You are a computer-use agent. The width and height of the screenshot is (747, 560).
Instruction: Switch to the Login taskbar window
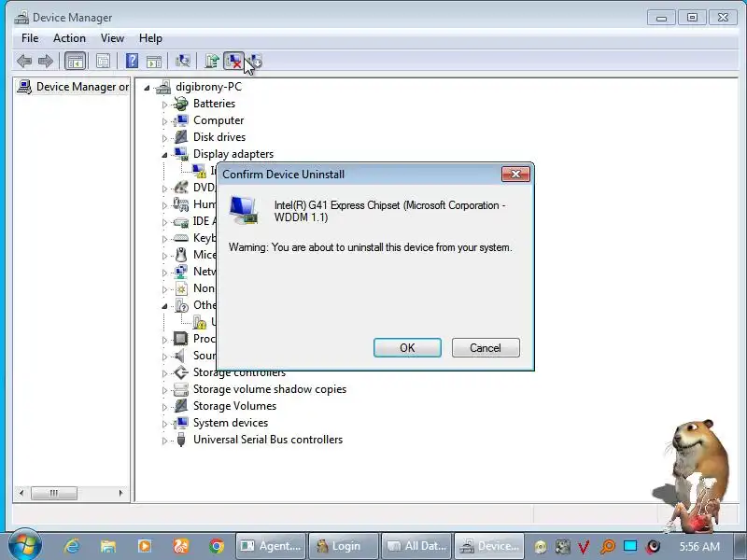[x=344, y=546]
